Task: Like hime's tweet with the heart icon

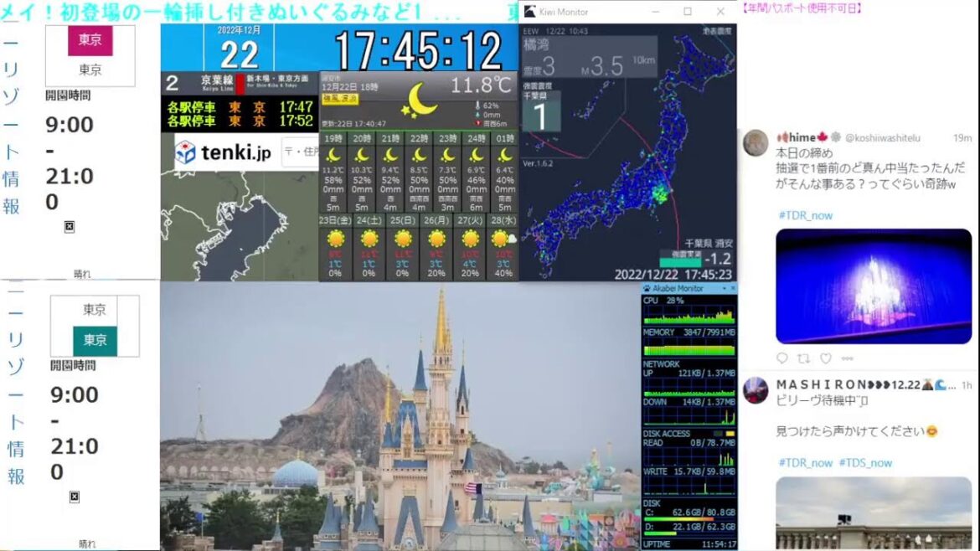Action: tap(826, 358)
